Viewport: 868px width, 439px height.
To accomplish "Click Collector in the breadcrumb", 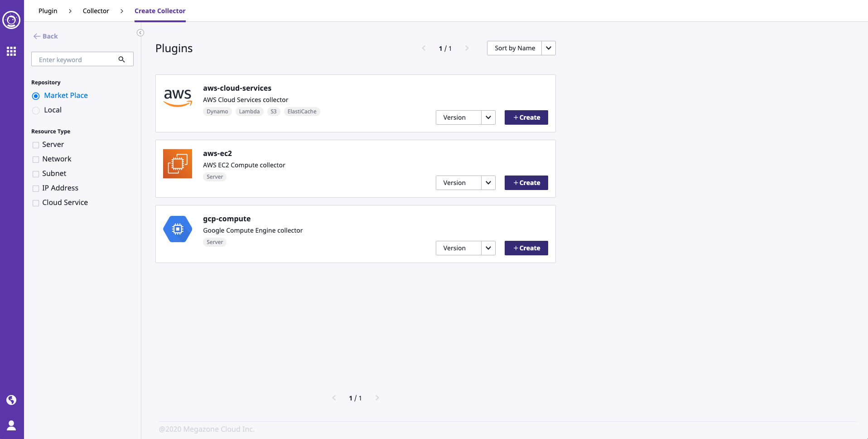I will tap(96, 11).
